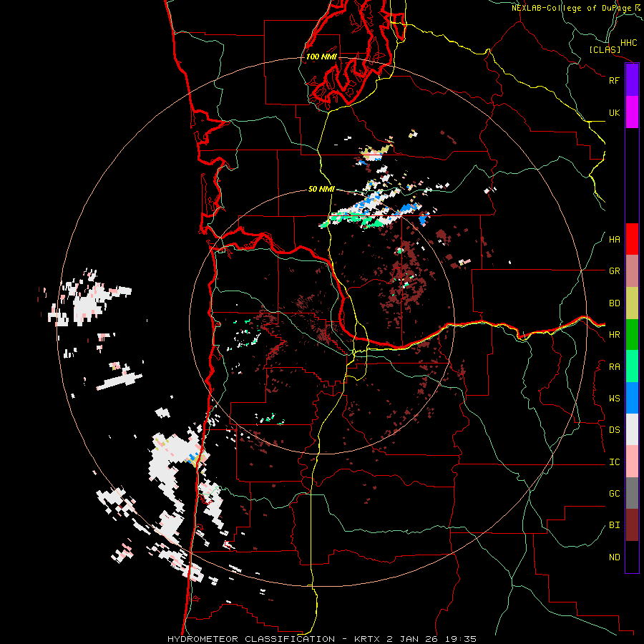This screenshot has width=644, height=644.
Task: Click the DS legend label
Action: [614, 430]
